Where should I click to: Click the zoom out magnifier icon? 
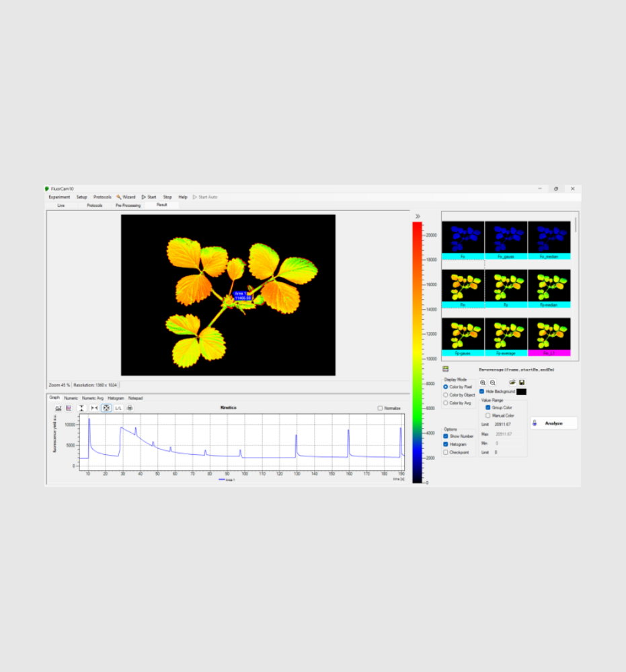point(492,382)
